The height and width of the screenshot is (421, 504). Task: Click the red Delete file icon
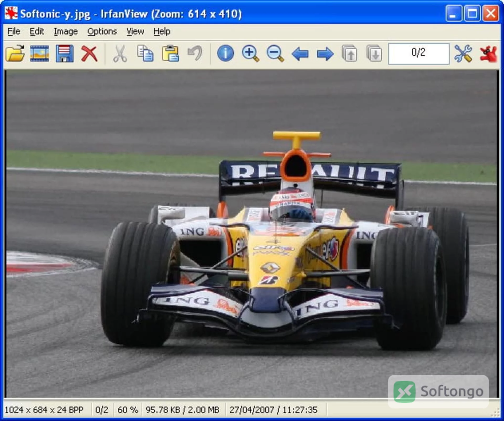[x=89, y=54]
